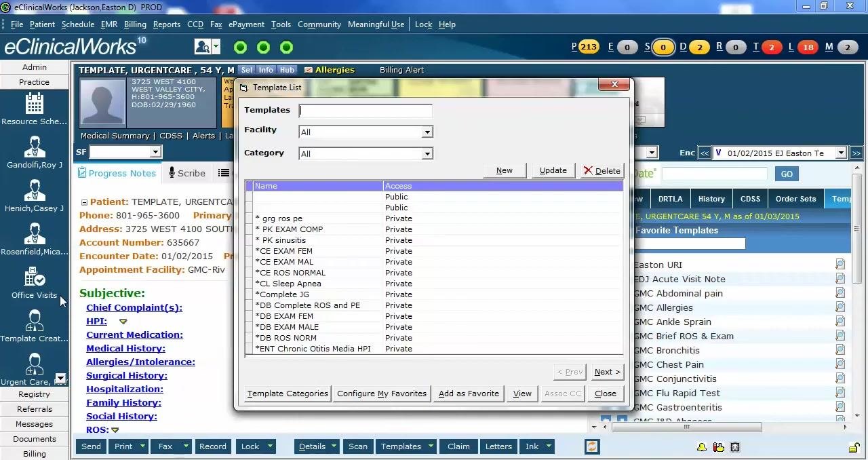This screenshot has height=460, width=868.
Task: Click the padlock icon at bottom right
Action: [x=854, y=447]
